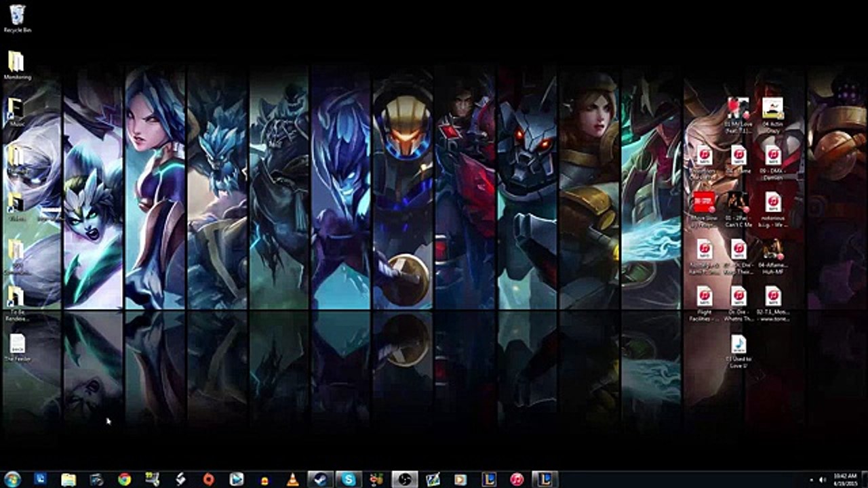This screenshot has width=868, height=488.
Task: Open the Music folder shortcut on desktop
Action: pos(17,113)
